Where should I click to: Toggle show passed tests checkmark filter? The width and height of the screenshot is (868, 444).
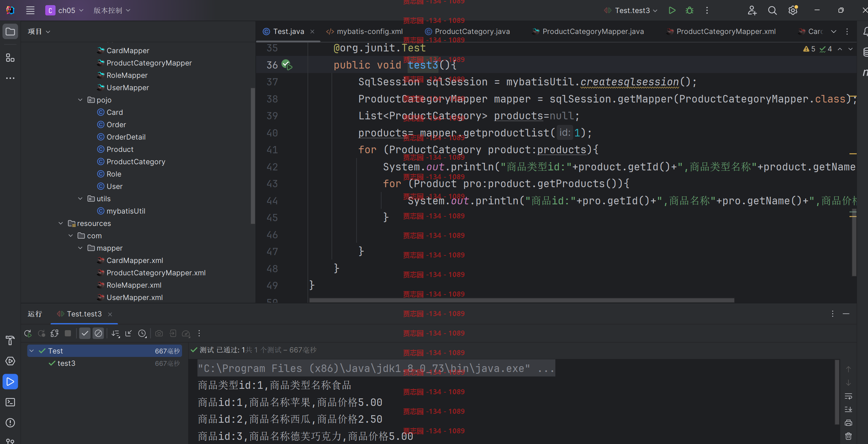(x=85, y=333)
